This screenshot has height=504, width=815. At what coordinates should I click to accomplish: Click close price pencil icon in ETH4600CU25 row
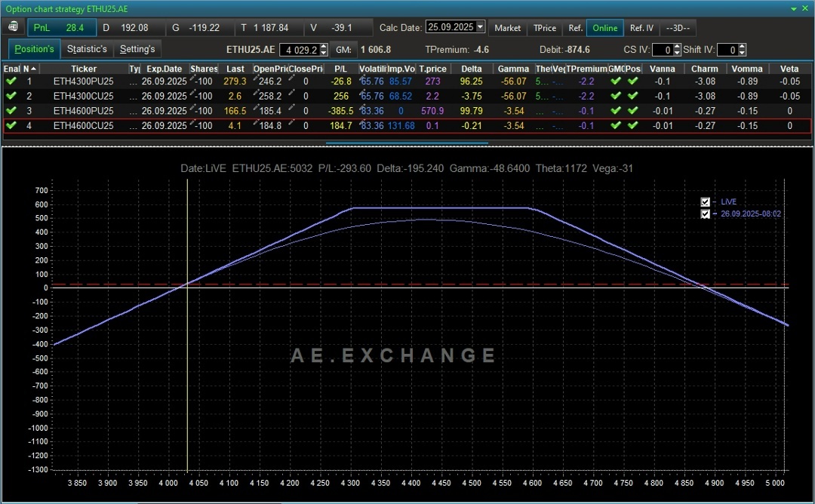pyautogui.click(x=291, y=123)
